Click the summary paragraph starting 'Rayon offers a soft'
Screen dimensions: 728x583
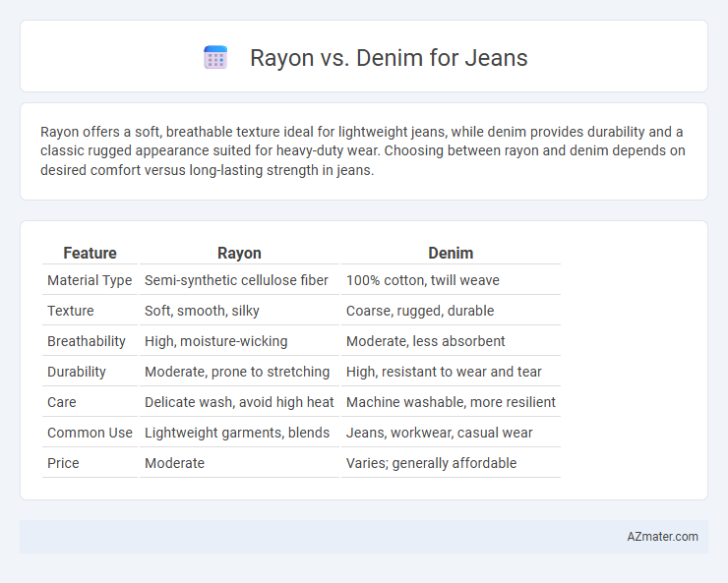point(363,151)
